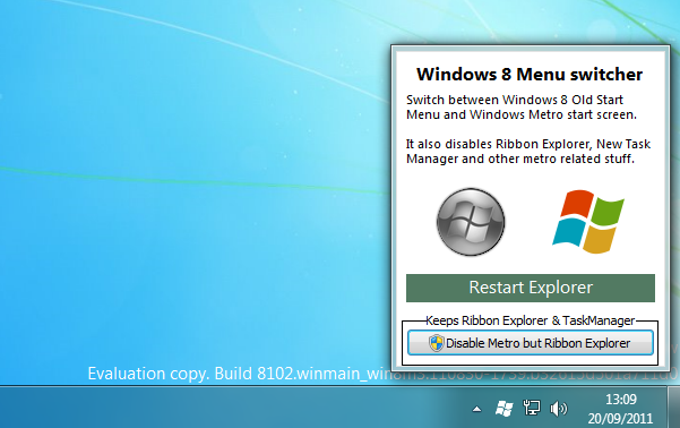Click the date 20/09/2011 in the taskbar
The image size is (680, 428).
coord(621,418)
